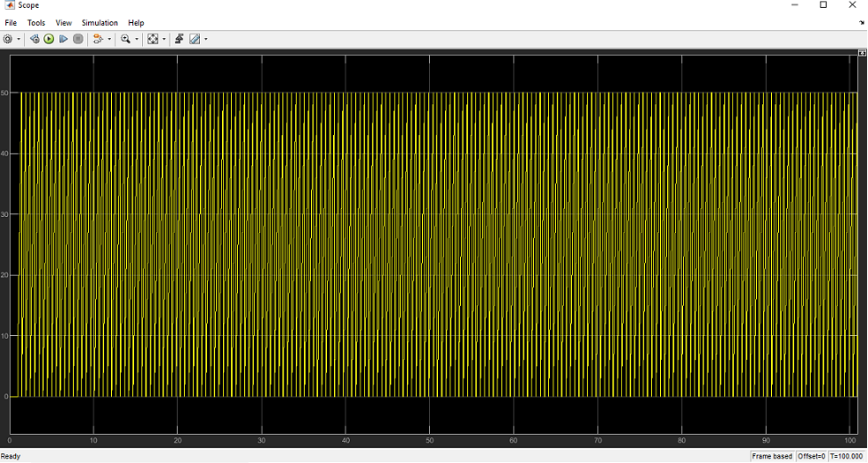Toggle the Cursor Measurements ruler icon
The width and height of the screenshot is (868, 463).
pos(195,39)
